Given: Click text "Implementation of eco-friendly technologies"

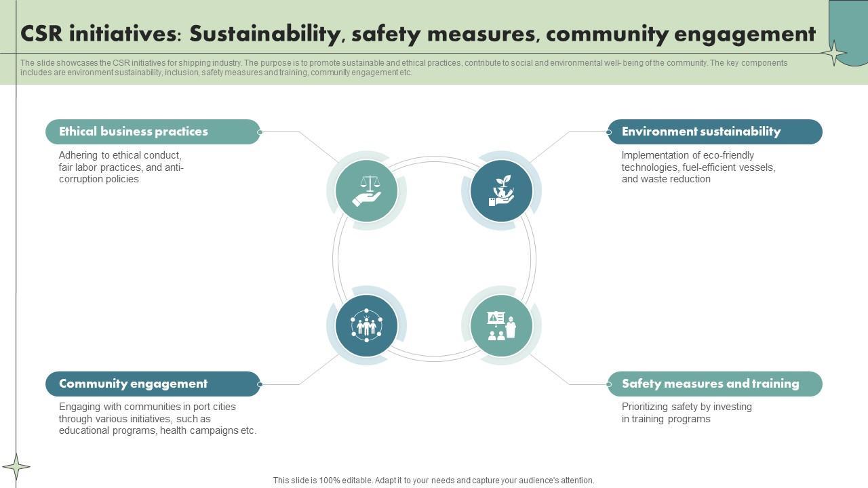Looking at the screenshot, I should [688, 161].
